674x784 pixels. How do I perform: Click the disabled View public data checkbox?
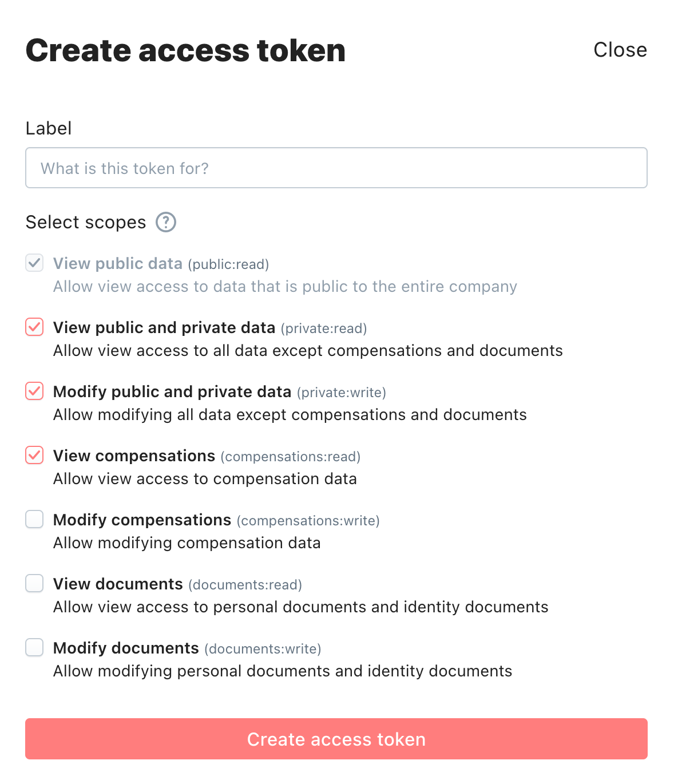click(x=34, y=263)
